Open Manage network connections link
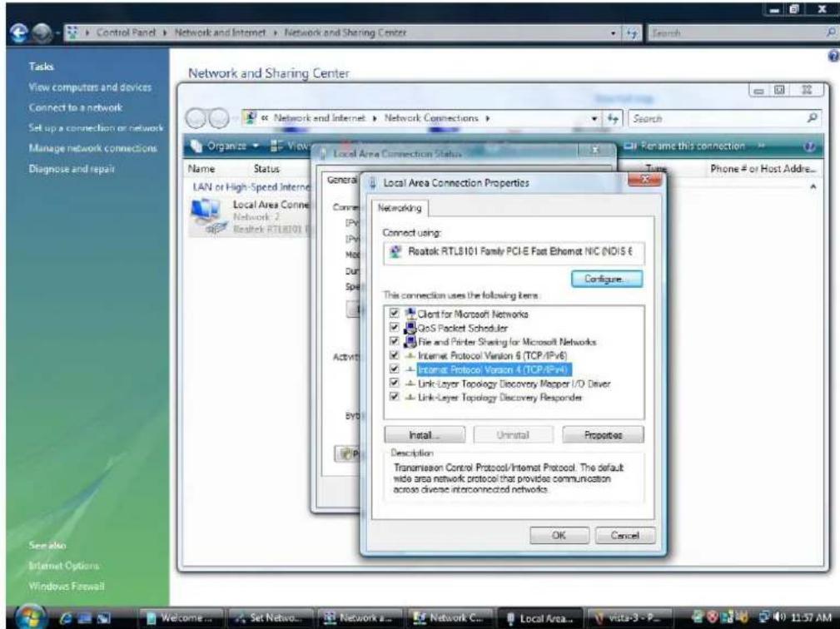This screenshot has width=840, height=629. click(92, 148)
